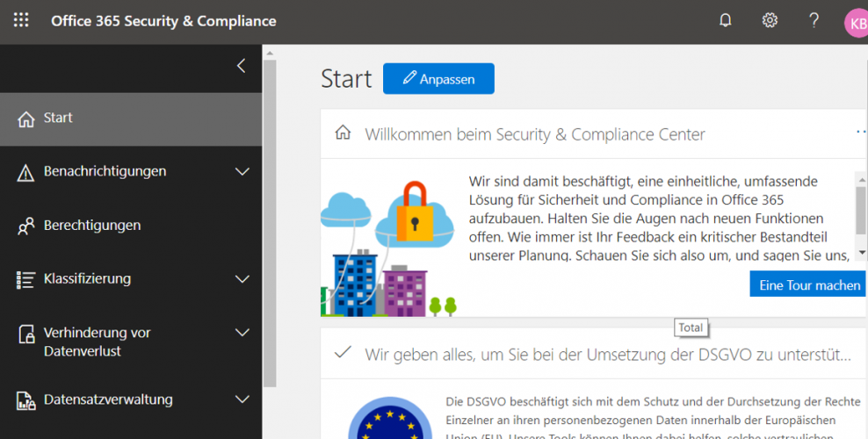Open the notifications bell icon

click(725, 20)
